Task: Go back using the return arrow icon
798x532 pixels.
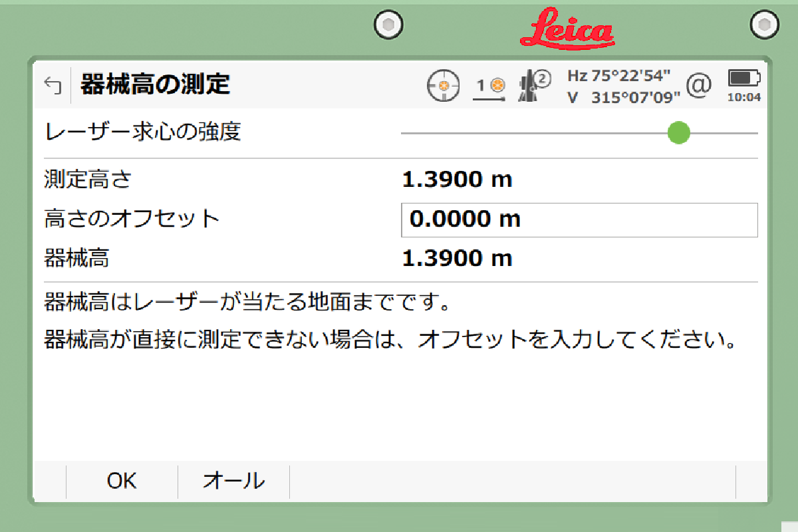Action: (x=53, y=85)
